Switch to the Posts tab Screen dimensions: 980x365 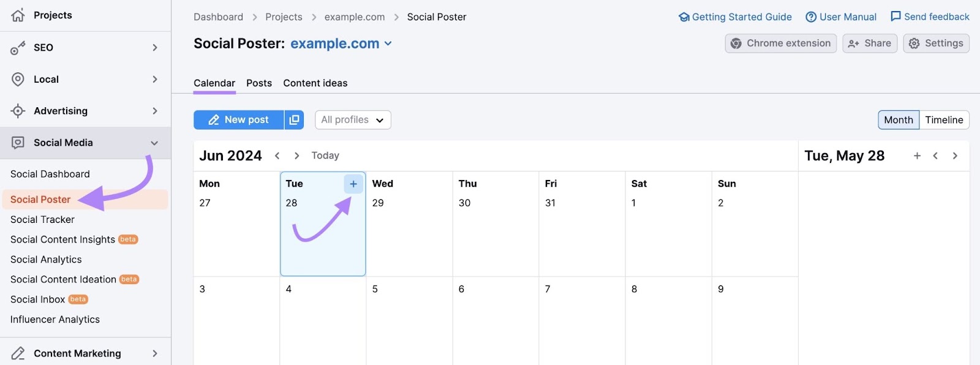coord(258,83)
